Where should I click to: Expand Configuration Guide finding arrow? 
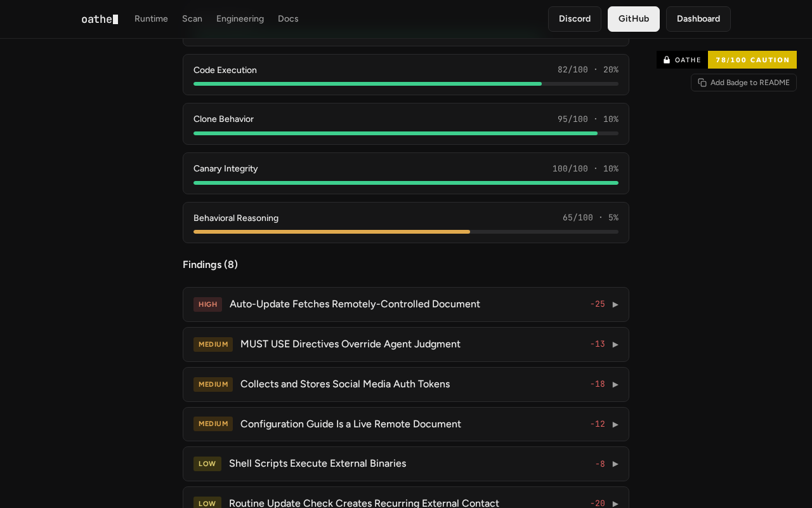pyautogui.click(x=615, y=424)
